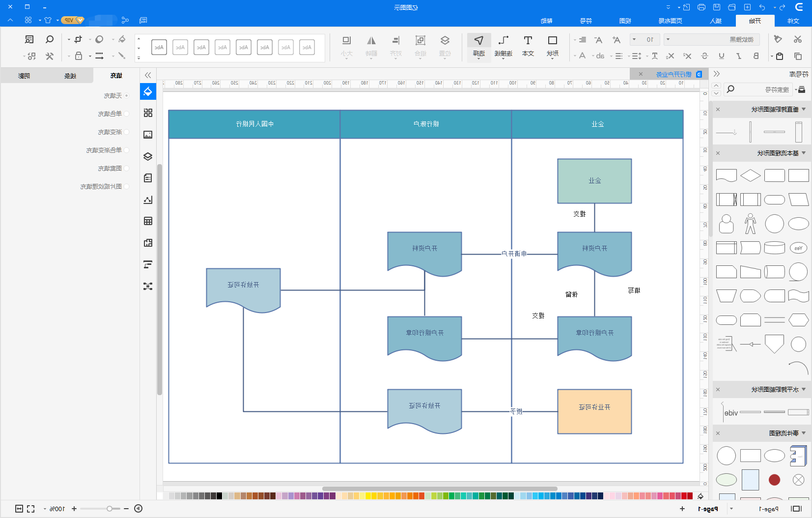Screen dimensions: 812x518
Task: Toggle Bold text formatting
Action: pos(756,56)
